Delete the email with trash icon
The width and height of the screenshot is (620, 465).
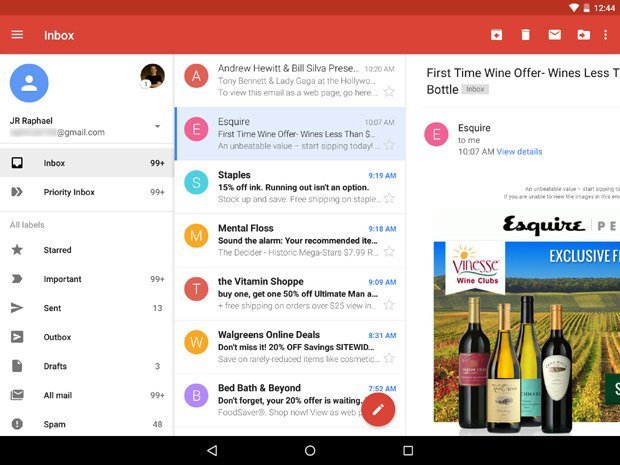pyautogui.click(x=525, y=35)
